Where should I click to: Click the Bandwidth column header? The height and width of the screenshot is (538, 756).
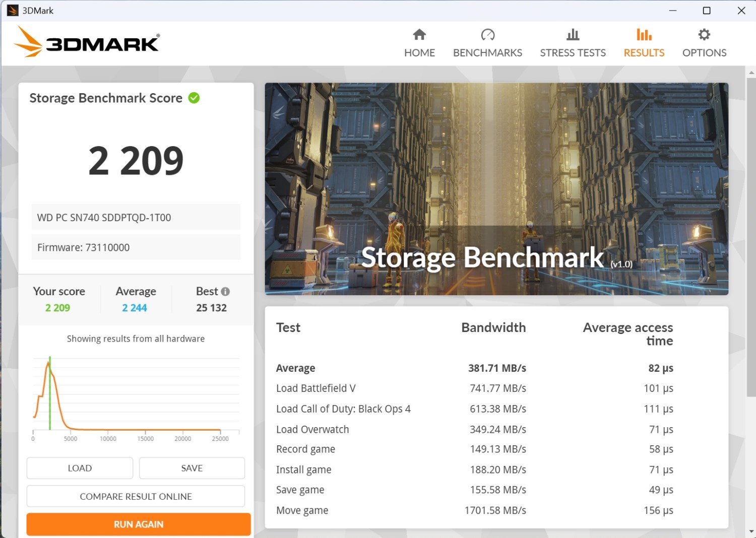[493, 327]
